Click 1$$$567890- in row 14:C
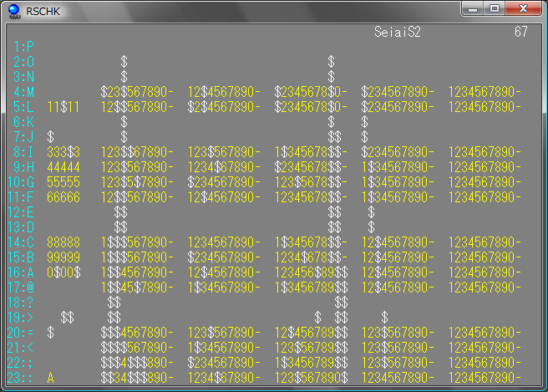The image size is (548, 392). click(x=137, y=242)
